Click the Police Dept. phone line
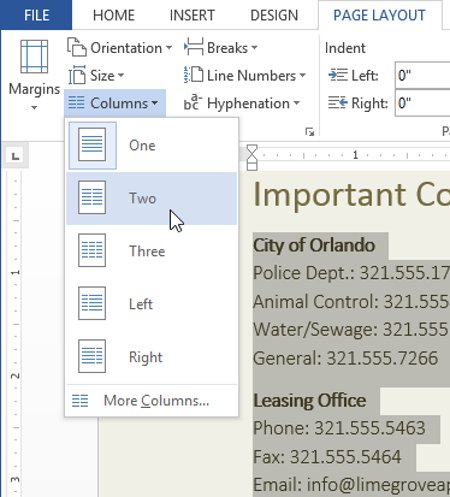This screenshot has width=450, height=497. (x=351, y=273)
